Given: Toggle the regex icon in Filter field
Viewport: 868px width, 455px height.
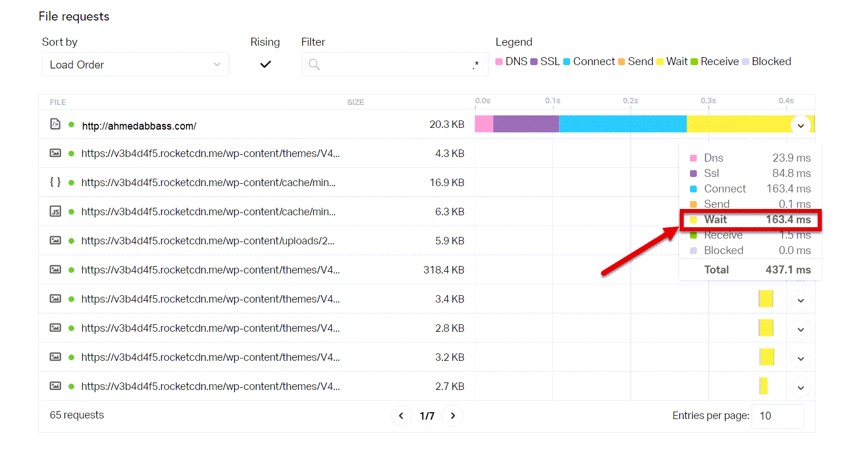Looking at the screenshot, I should 476,65.
